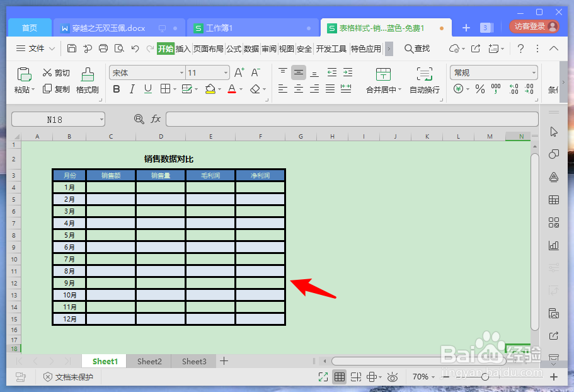Click 查找 search button

[417, 49]
